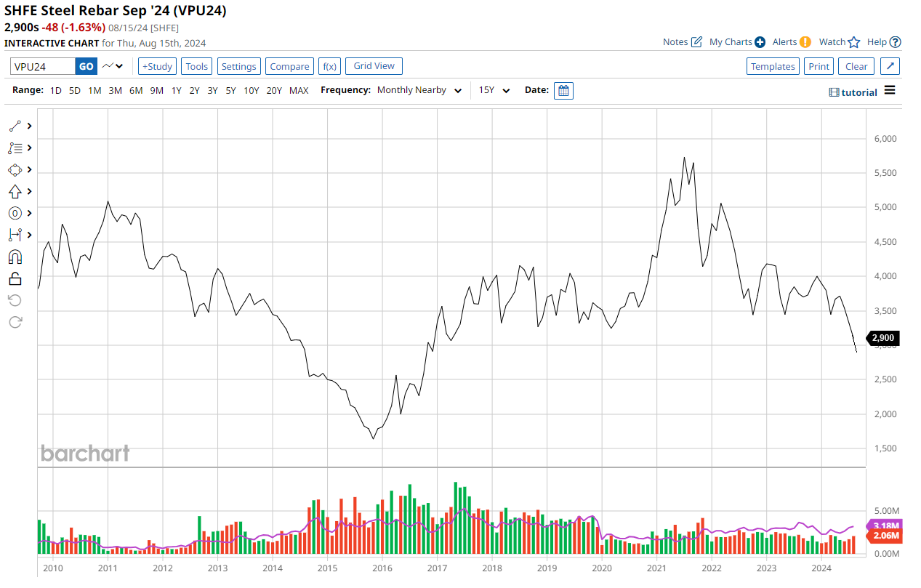The height and width of the screenshot is (588, 921).
Task: Select the MAX range option
Action: (x=299, y=91)
